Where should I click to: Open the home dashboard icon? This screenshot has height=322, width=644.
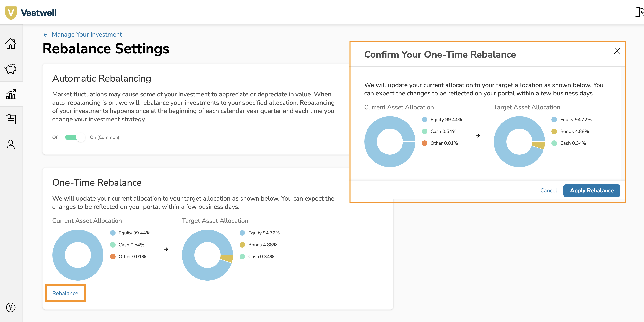coord(11,44)
